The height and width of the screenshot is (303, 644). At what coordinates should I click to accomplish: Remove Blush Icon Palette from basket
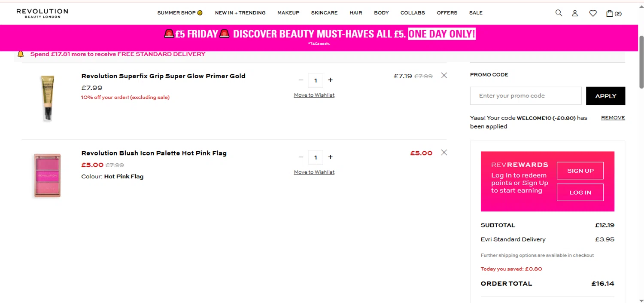[x=444, y=153]
